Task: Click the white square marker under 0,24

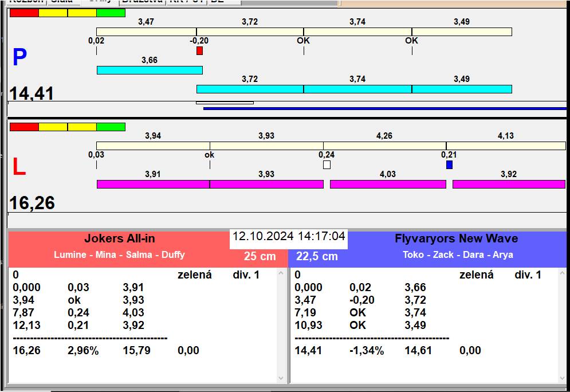Action: point(327,165)
